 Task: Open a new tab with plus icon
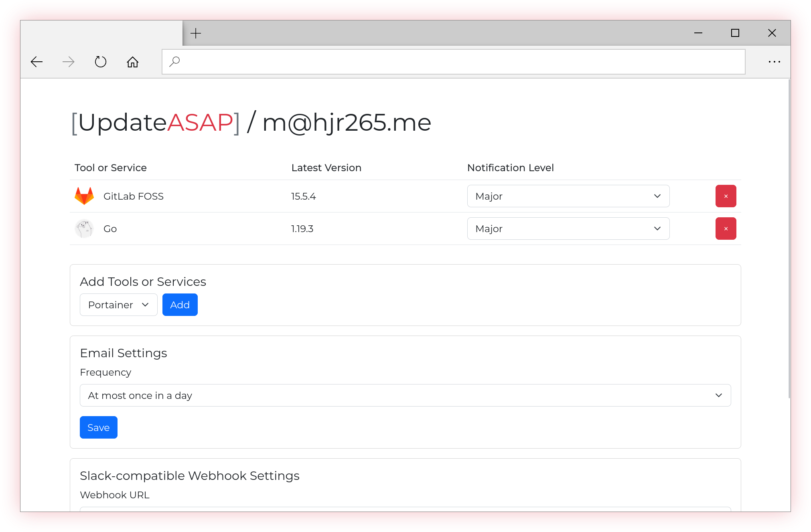pos(196,33)
